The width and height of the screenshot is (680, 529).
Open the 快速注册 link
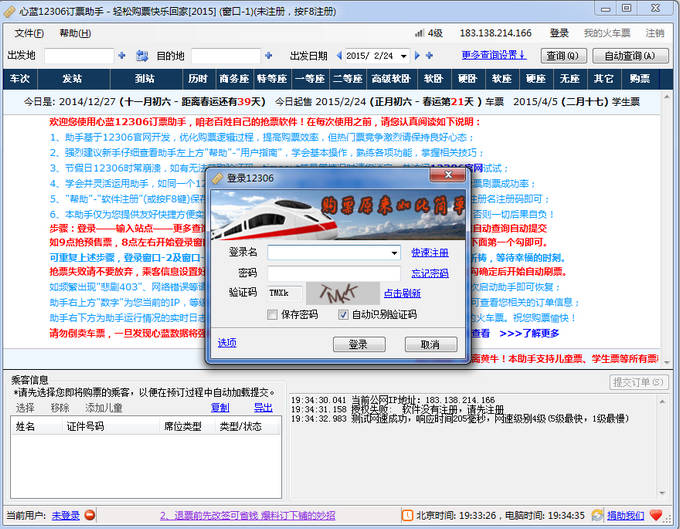[430, 252]
